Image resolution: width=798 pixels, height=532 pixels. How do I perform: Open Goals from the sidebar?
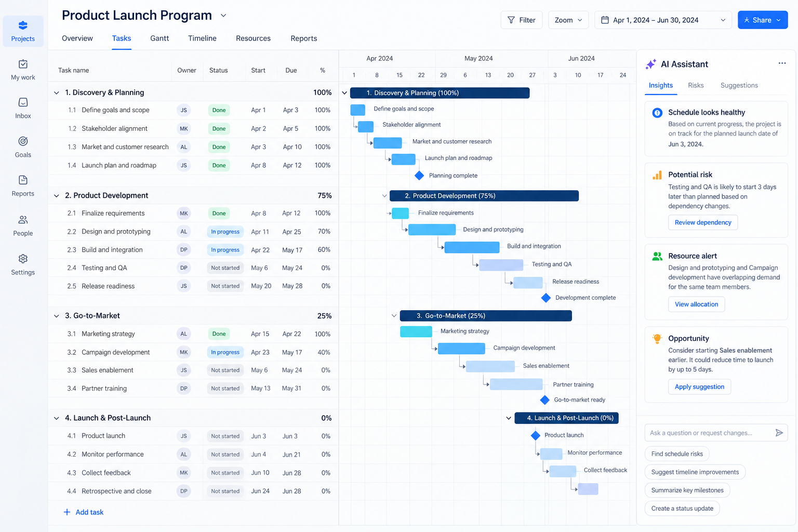(23, 147)
